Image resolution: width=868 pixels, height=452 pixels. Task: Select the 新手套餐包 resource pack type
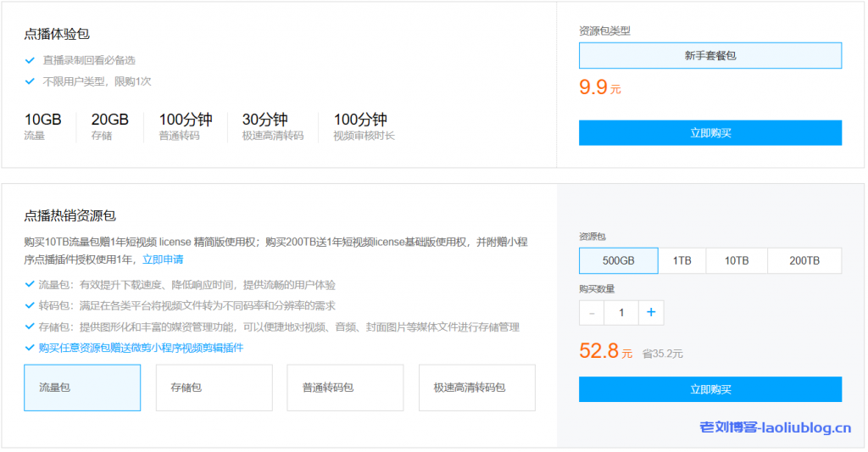coord(709,55)
